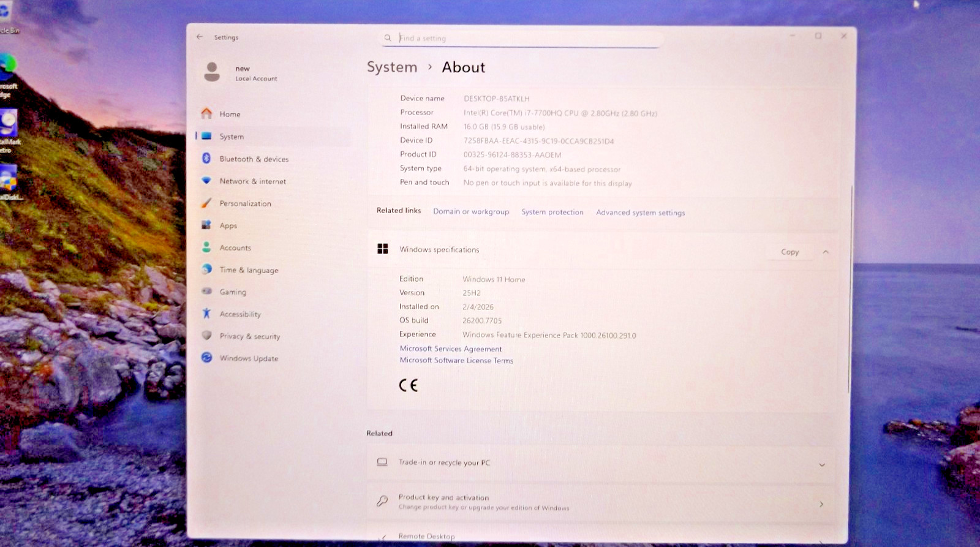Image resolution: width=980 pixels, height=547 pixels.
Task: Click the Find a setting search box
Action: [x=521, y=38]
